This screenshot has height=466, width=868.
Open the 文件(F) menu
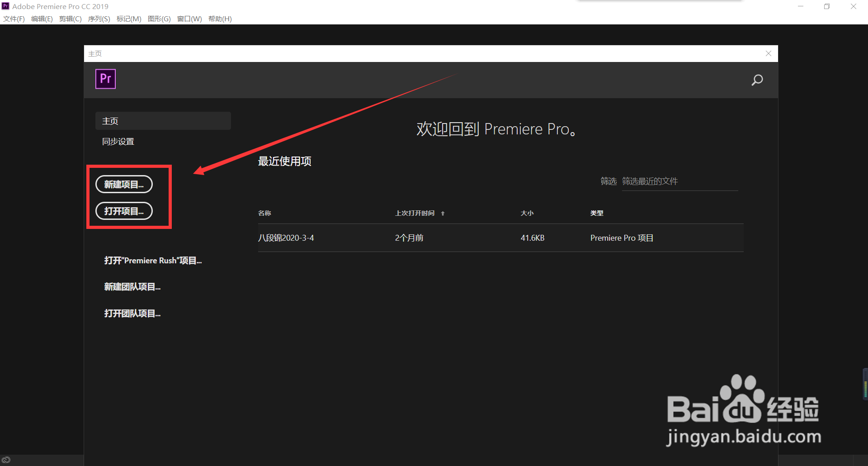click(14, 19)
